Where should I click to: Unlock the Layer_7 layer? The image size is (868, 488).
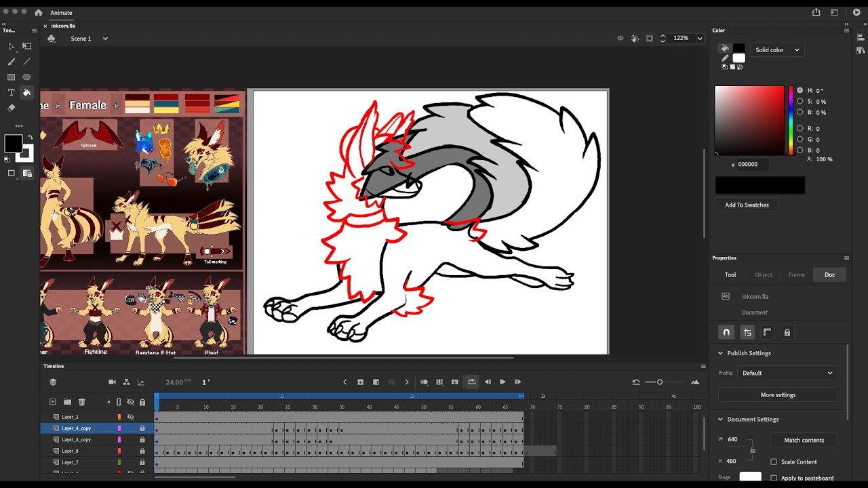pyautogui.click(x=142, y=462)
